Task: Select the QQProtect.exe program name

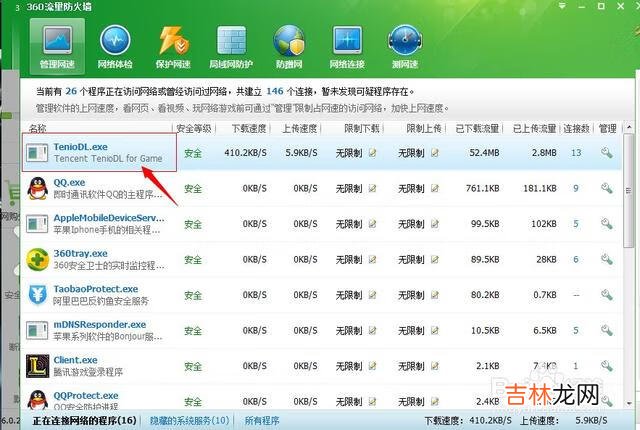Action: coord(86,396)
